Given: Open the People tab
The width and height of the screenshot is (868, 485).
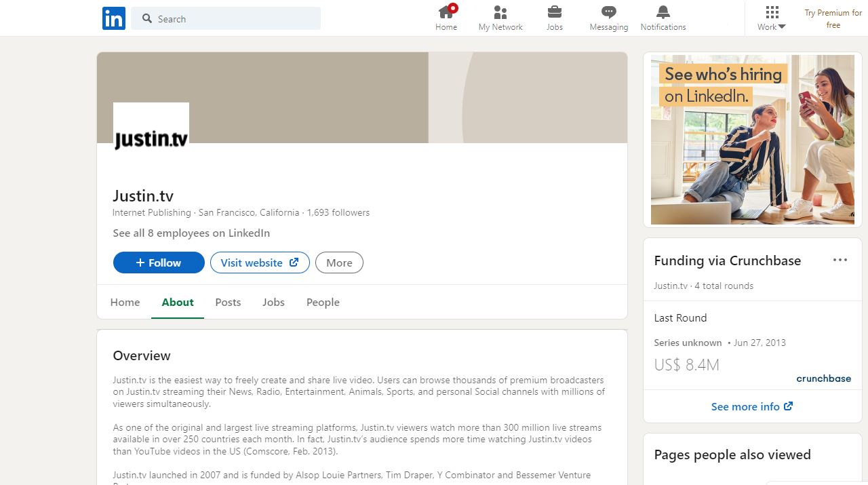Looking at the screenshot, I should tap(323, 302).
